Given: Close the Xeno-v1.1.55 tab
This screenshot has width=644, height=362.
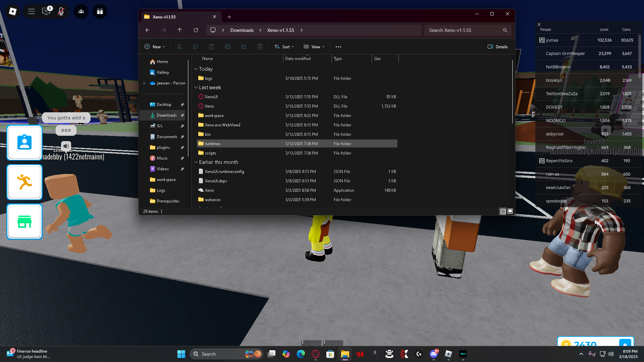Looking at the screenshot, I should pyautogui.click(x=215, y=17).
